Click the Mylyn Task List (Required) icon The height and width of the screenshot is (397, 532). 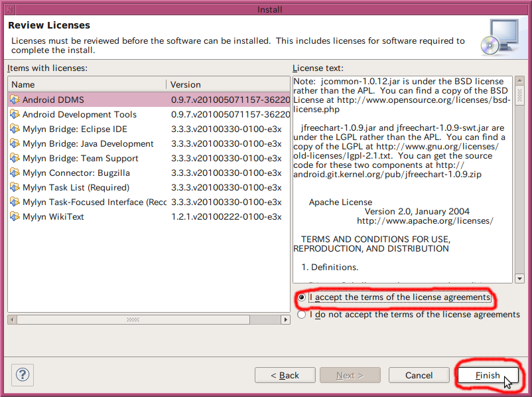click(15, 187)
